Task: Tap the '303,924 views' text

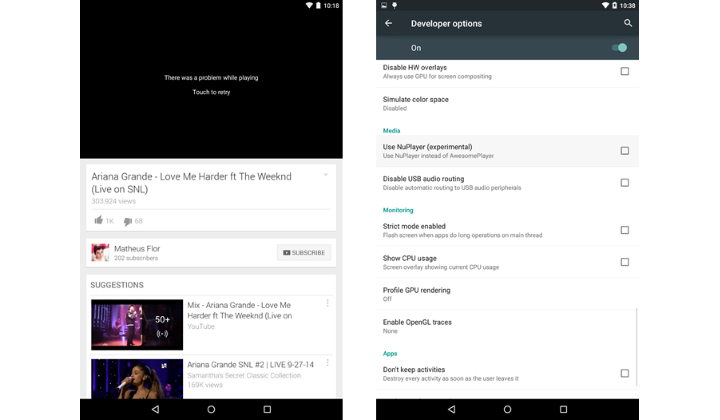Action: [x=113, y=201]
